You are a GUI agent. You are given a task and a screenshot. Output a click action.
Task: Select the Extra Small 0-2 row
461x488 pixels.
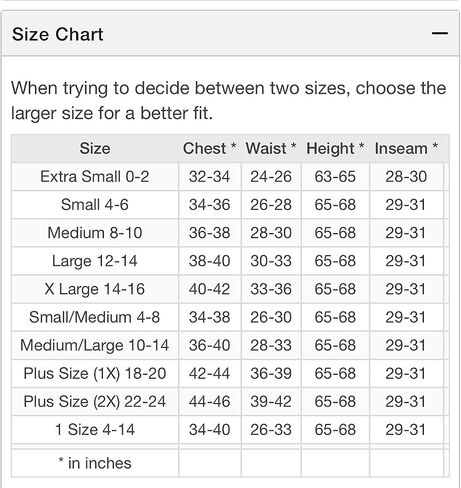[x=230, y=177]
